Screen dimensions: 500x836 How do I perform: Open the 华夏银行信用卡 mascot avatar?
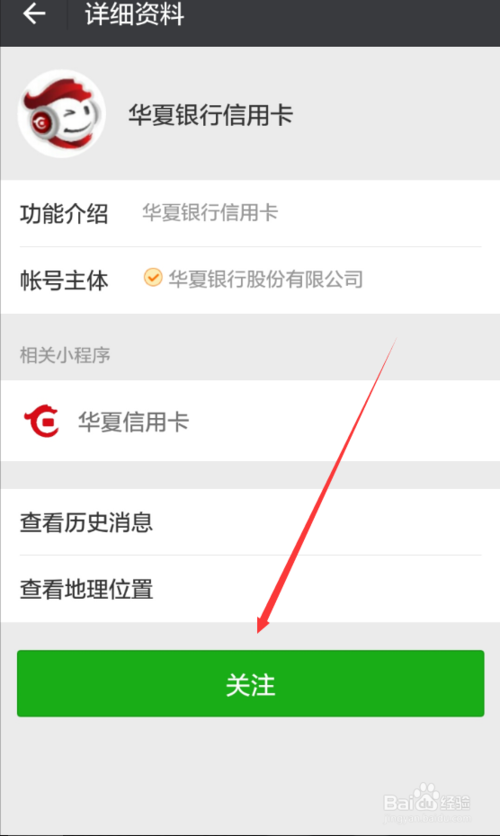click(x=61, y=114)
